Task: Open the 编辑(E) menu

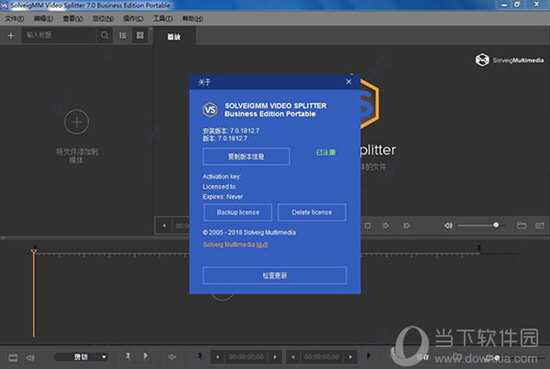Action: point(43,19)
